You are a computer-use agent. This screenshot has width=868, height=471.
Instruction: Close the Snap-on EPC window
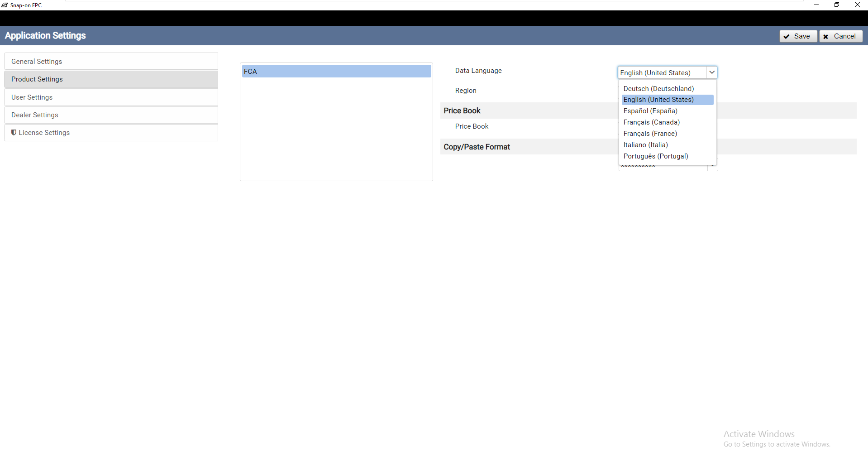(858, 5)
